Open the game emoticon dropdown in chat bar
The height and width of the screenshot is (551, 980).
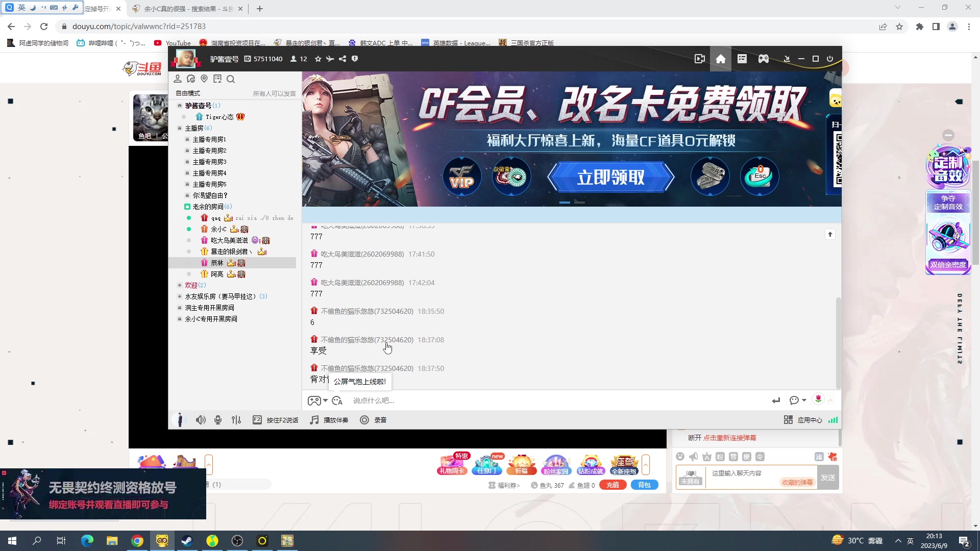[317, 400]
